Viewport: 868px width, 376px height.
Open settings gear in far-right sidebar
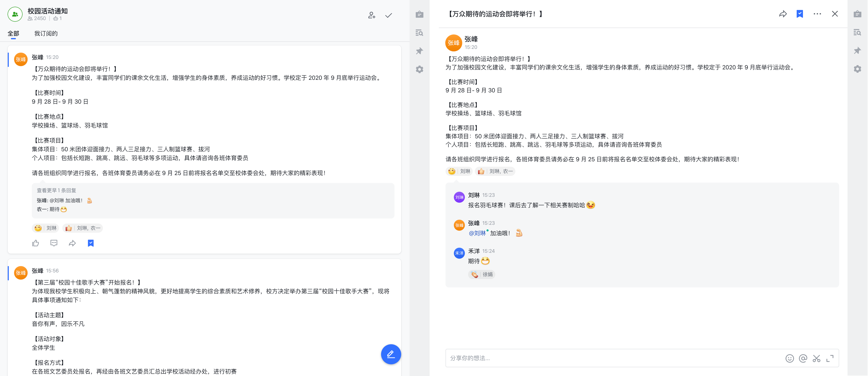tap(858, 69)
